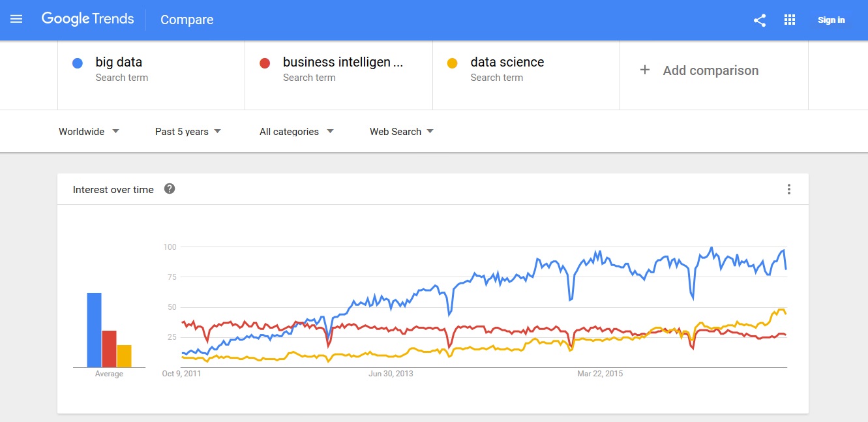
Task: Open the navigation hamburger menu
Action: pos(16,19)
